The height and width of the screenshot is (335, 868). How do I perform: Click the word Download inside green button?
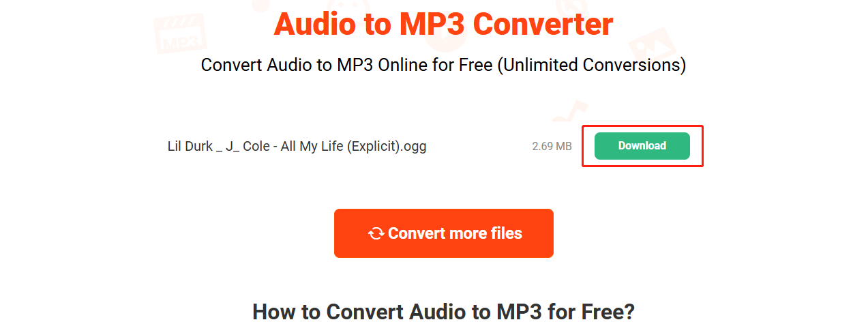[x=642, y=146]
